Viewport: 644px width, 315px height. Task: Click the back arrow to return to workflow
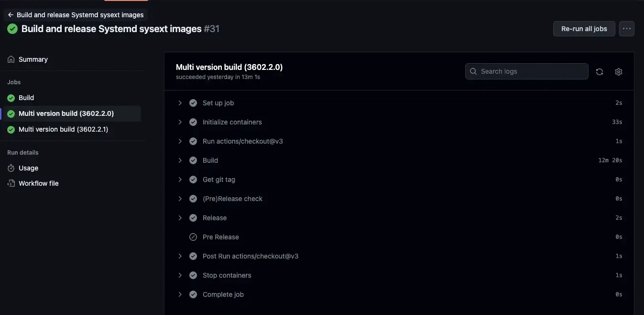pyautogui.click(x=10, y=14)
